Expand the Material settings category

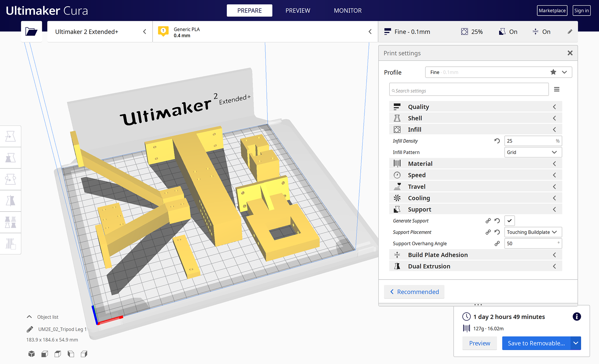[475, 164]
